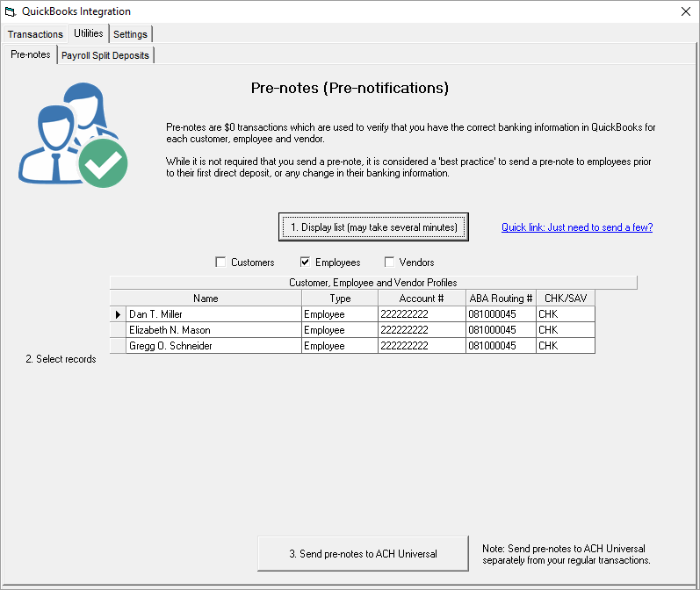Enable the Customers checkbox
This screenshot has height=590, width=700.
(220, 263)
